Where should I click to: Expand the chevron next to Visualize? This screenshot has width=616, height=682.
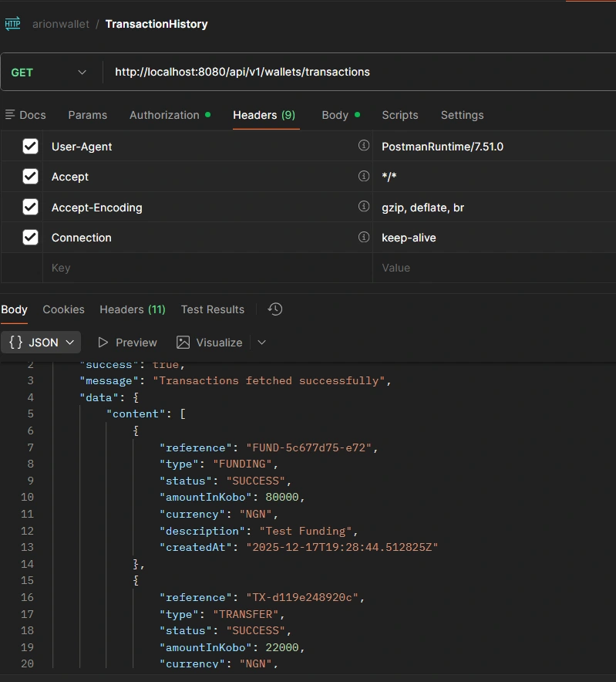tap(261, 343)
